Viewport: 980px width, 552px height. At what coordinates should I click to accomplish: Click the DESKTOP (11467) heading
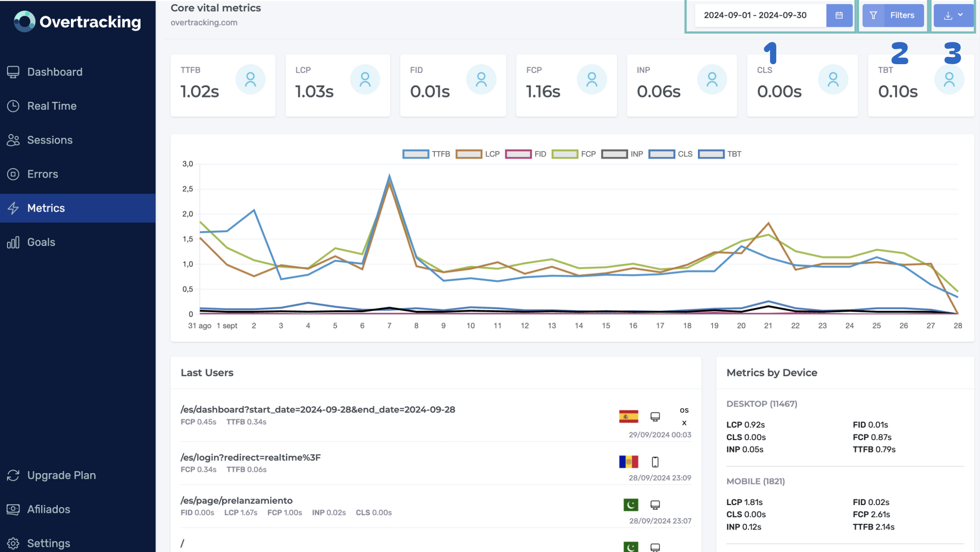coord(762,404)
